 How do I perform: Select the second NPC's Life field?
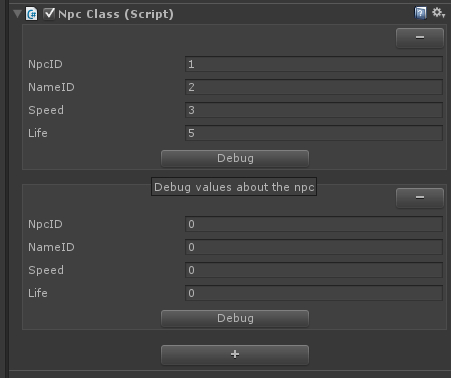(x=314, y=293)
